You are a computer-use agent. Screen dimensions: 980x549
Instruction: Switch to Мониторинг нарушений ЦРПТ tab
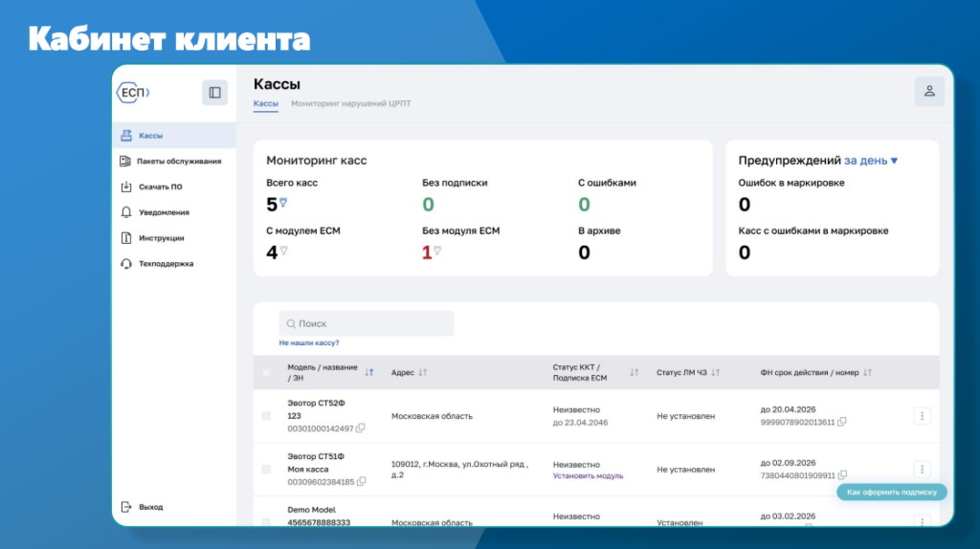coord(350,103)
